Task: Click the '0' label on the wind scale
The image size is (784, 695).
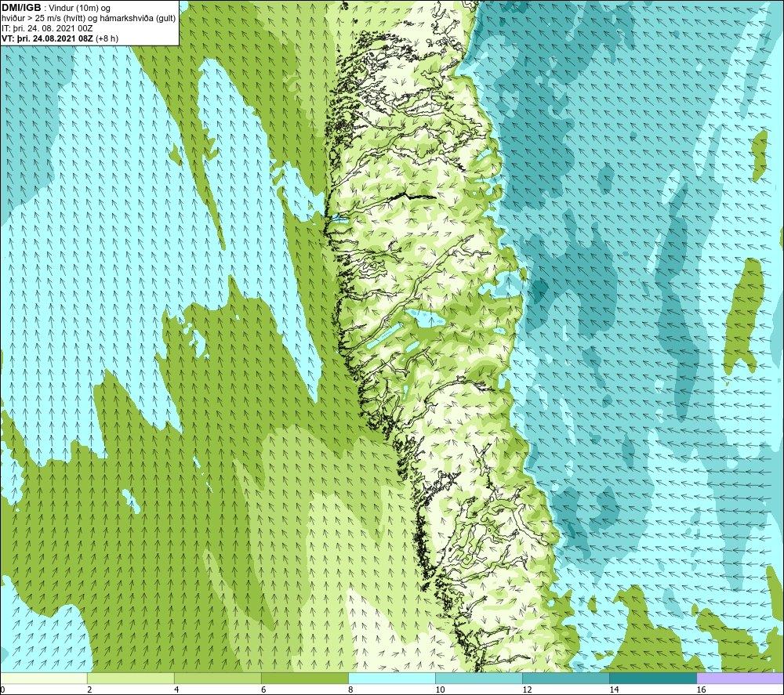Action: tap(2, 690)
